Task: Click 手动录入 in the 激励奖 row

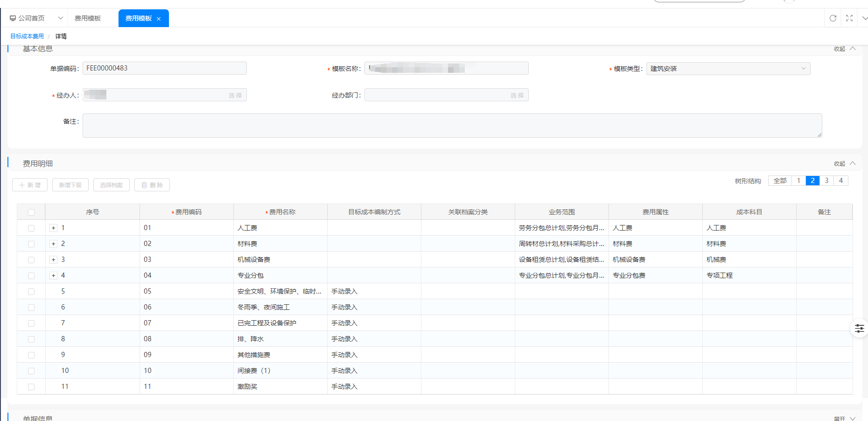Action: pos(344,386)
